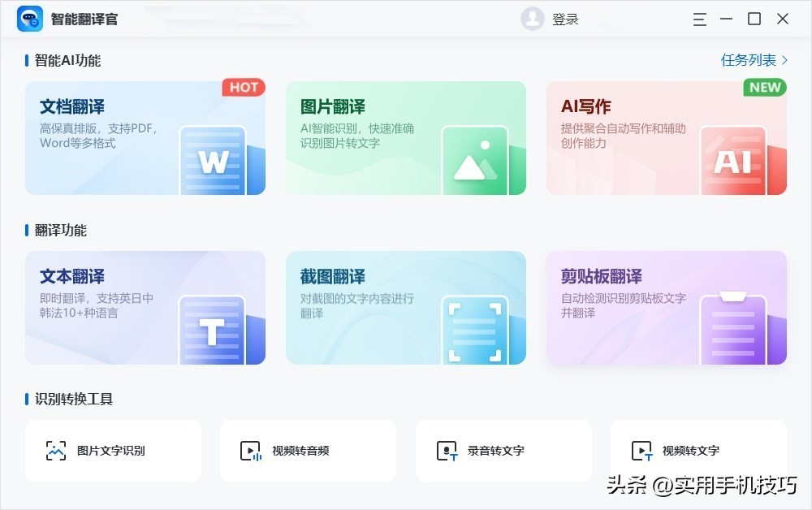Open the hamburger menu in the title bar
812x510 pixels.
[700, 19]
